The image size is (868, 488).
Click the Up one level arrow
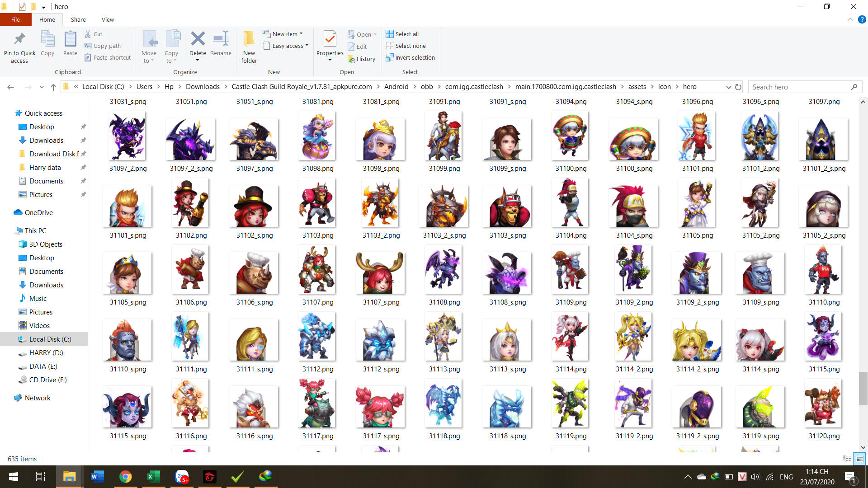(53, 87)
